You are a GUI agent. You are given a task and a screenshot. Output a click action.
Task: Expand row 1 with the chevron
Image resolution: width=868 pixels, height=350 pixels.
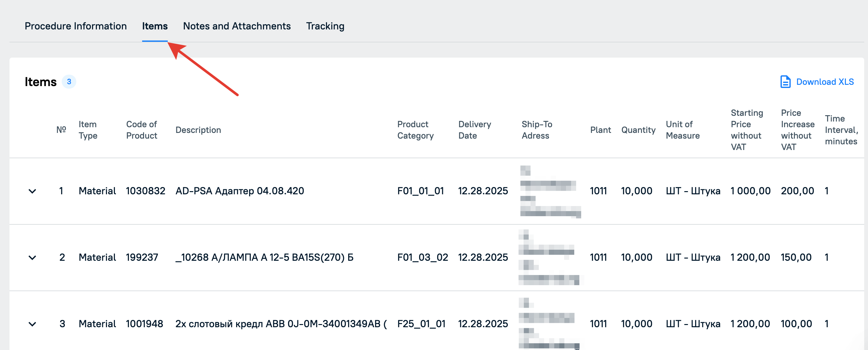(x=32, y=191)
